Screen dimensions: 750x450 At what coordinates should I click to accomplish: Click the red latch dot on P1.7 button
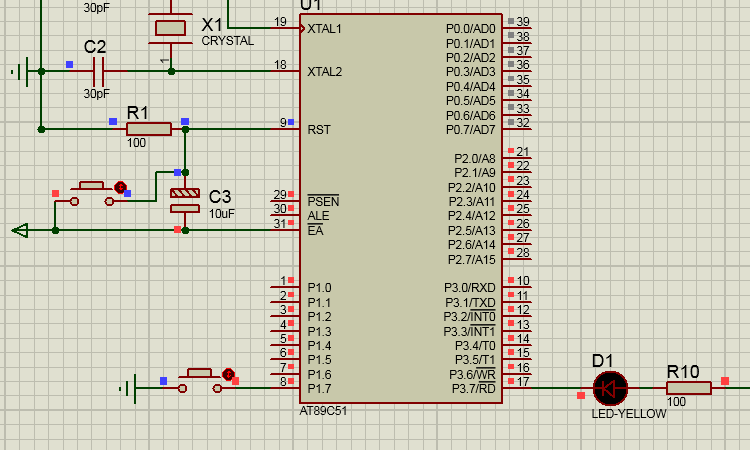pyautogui.click(x=228, y=374)
